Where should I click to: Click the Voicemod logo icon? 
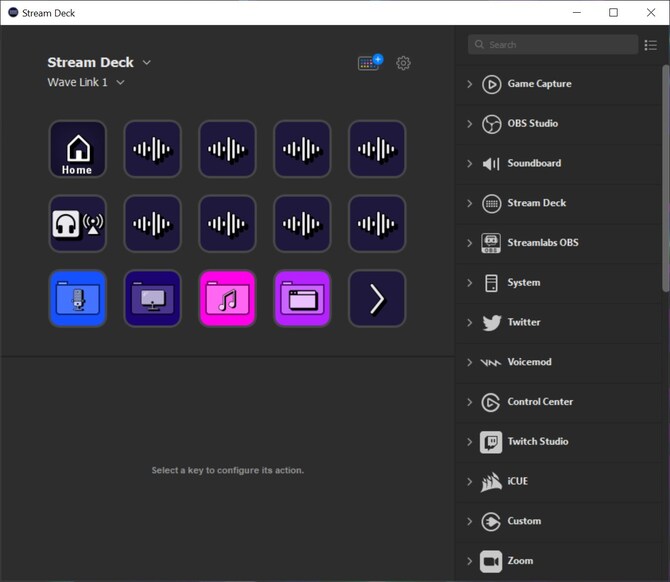[x=491, y=362]
